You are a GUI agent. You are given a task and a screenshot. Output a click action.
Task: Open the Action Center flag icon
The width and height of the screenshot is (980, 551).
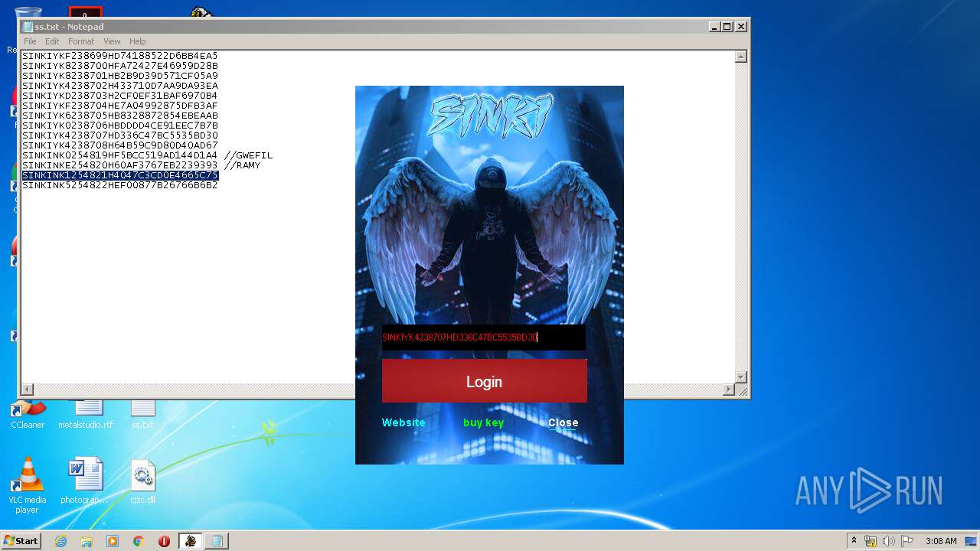(907, 541)
